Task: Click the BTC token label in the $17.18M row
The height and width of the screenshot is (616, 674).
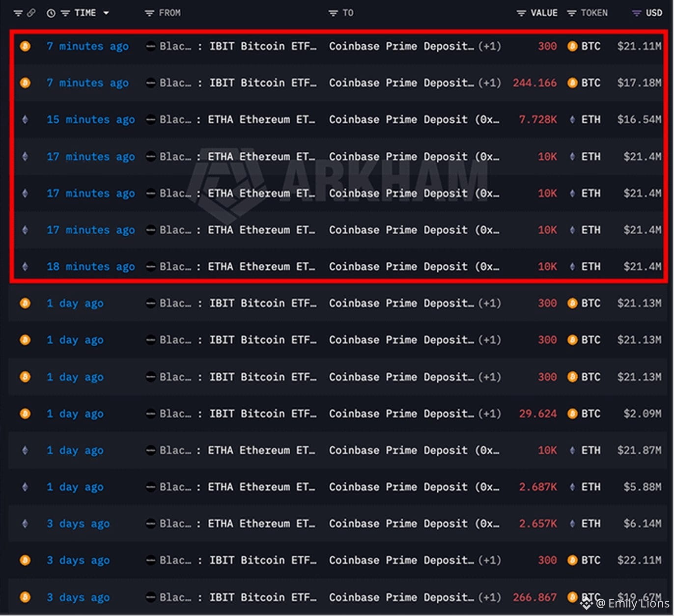Action: tap(591, 83)
